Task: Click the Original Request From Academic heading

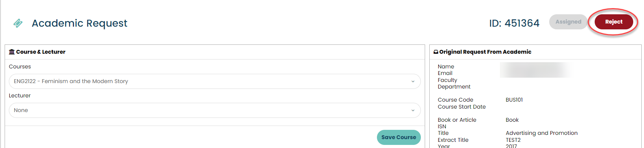Action: pos(485,52)
